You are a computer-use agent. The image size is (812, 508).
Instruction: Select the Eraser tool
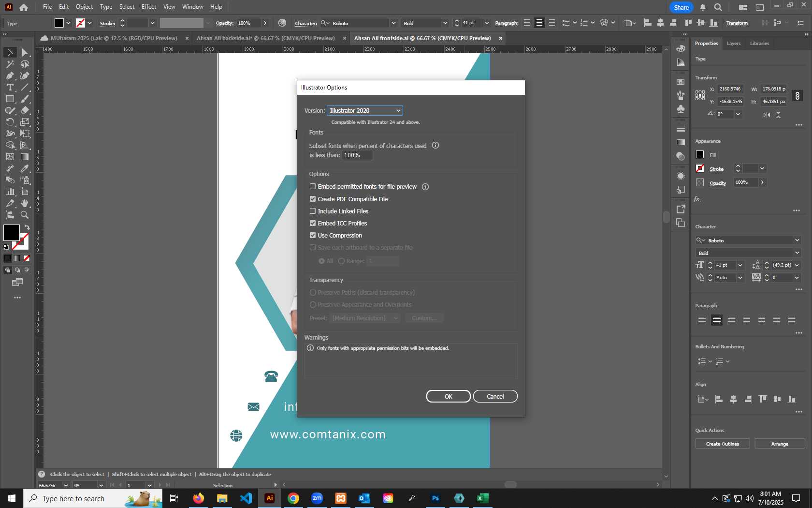point(25,110)
